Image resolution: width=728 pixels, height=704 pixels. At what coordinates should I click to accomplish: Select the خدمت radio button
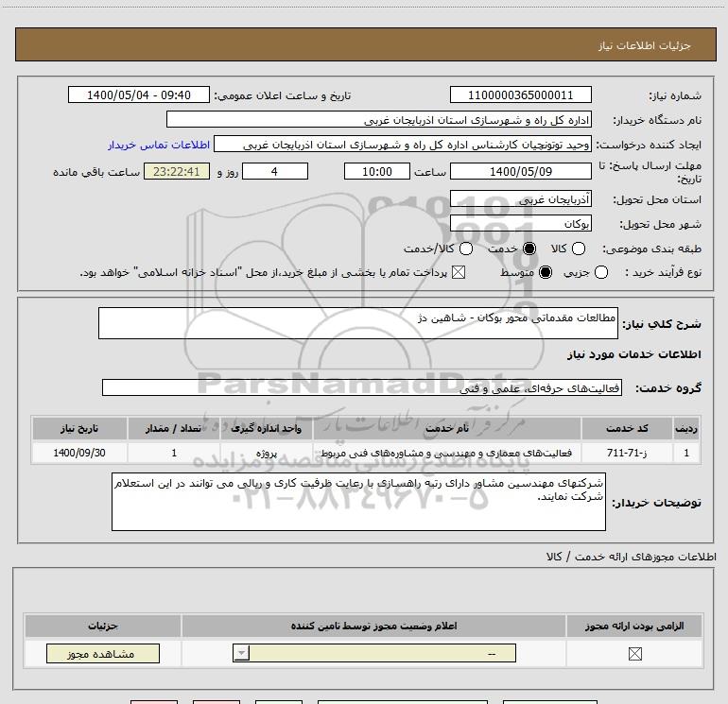[x=529, y=249]
